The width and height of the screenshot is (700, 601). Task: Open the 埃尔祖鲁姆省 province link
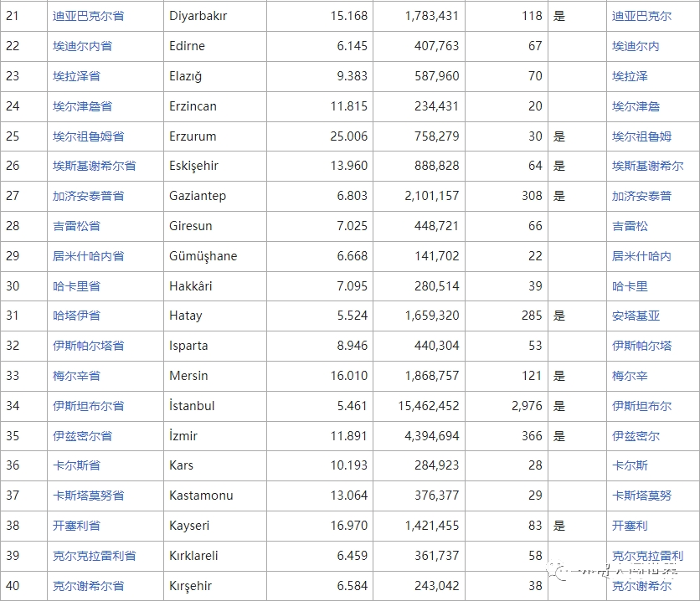click(x=88, y=136)
